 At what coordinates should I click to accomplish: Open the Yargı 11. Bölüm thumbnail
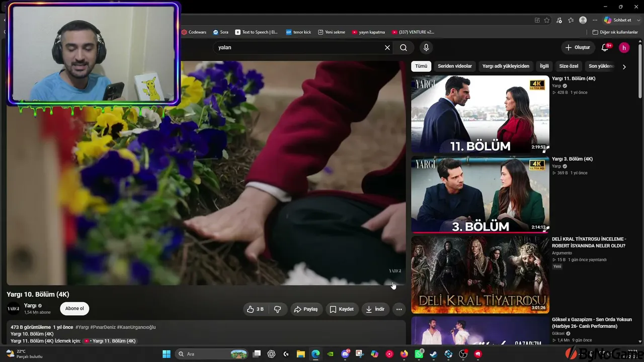pos(480,114)
